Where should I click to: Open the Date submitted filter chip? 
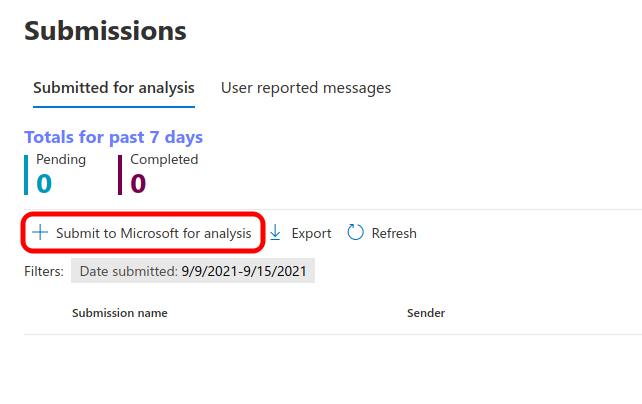193,271
